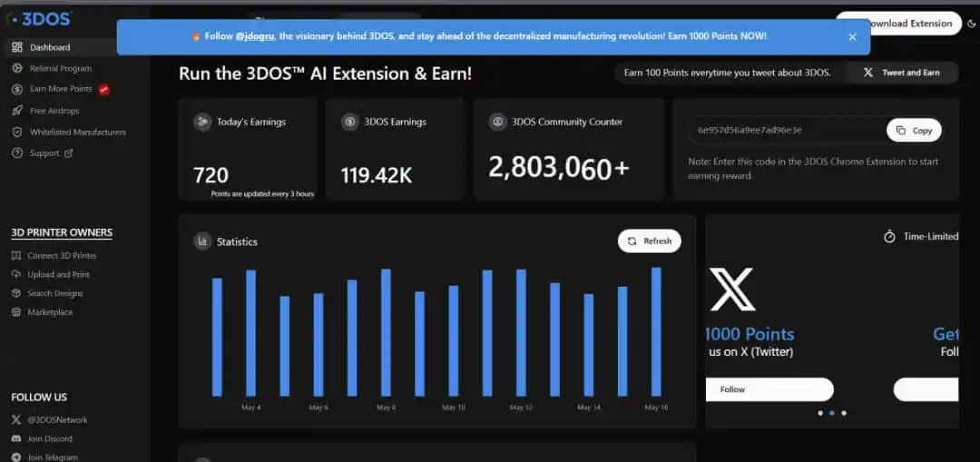Toggle dark mode moon icon
The width and height of the screenshot is (980, 462).
point(971,24)
